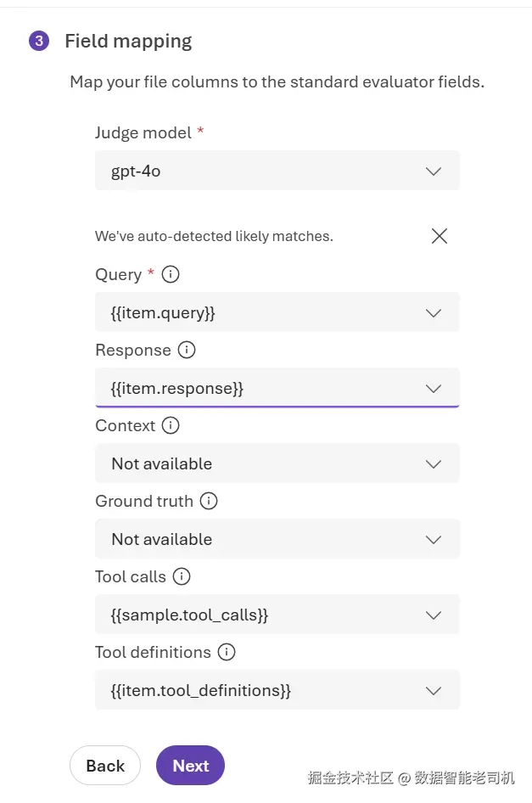Click the Back button
Image resolution: width=532 pixels, height=803 pixels.
pos(105,766)
